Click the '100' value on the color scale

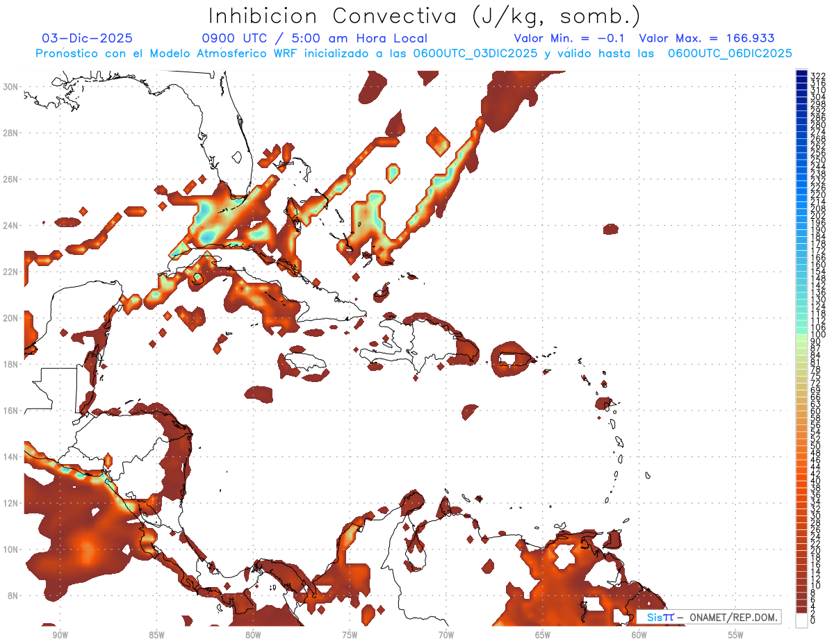pyautogui.click(x=818, y=335)
